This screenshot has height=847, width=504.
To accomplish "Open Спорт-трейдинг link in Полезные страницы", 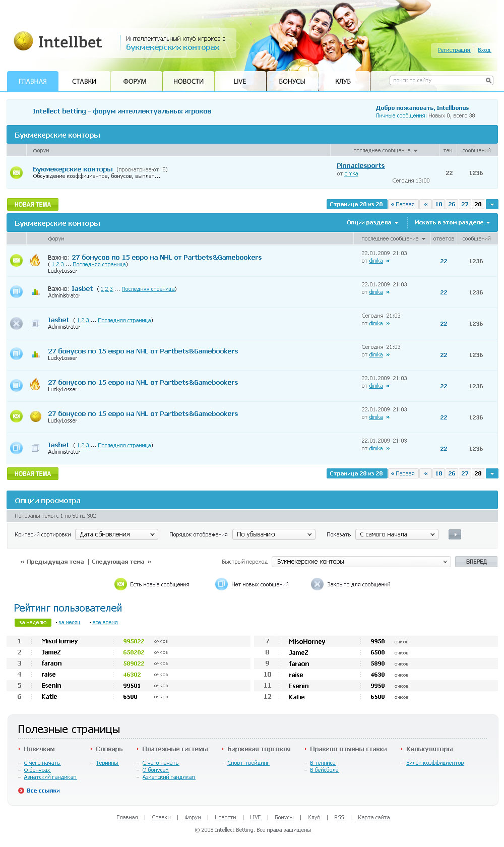I will click(248, 763).
